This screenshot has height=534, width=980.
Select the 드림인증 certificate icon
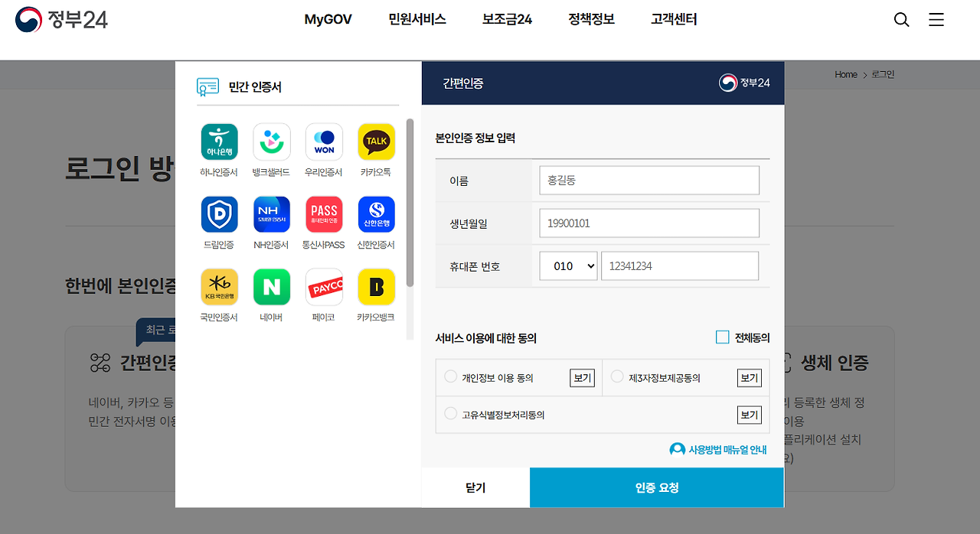(219, 215)
